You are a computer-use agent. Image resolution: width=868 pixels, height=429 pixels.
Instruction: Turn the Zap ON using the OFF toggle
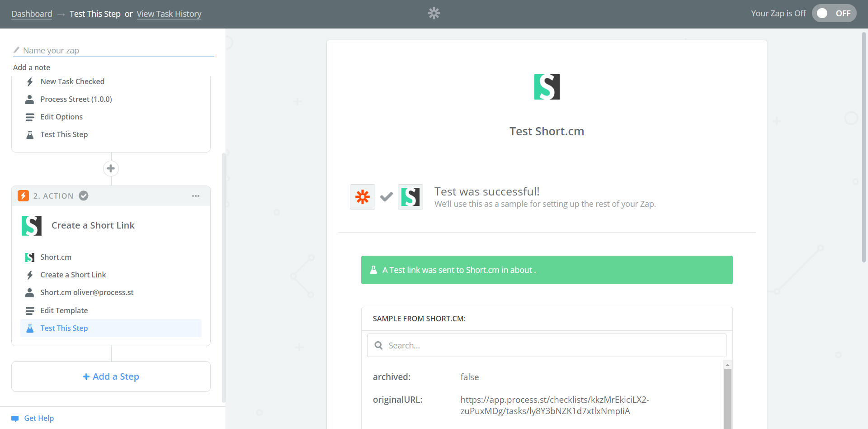click(834, 13)
